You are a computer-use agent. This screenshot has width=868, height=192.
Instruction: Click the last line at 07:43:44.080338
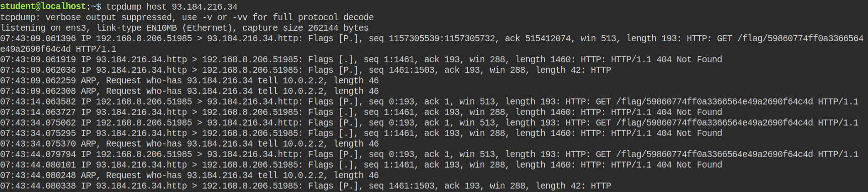pos(306,186)
